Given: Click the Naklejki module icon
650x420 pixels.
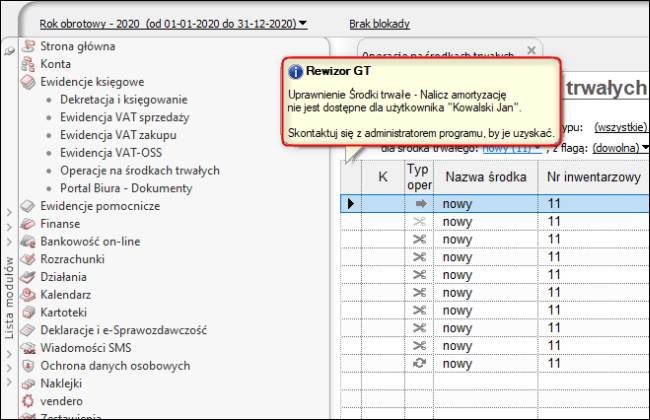Looking at the screenshot, I should coord(28,384).
